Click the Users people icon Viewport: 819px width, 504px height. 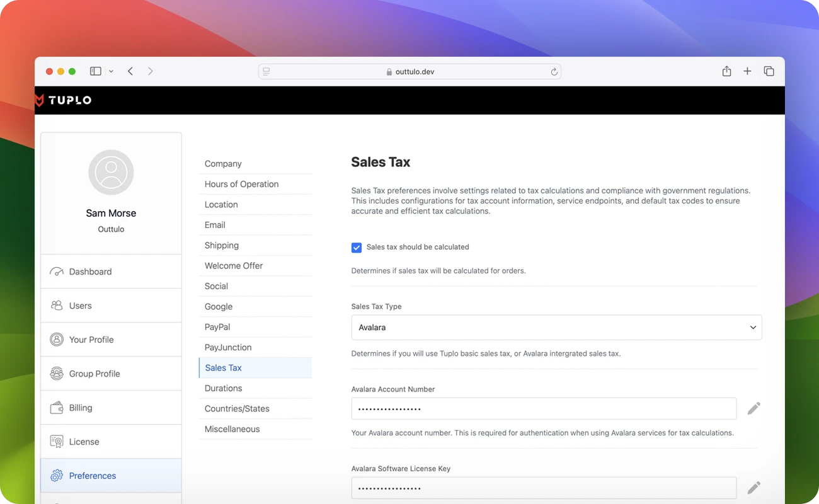[x=57, y=306]
